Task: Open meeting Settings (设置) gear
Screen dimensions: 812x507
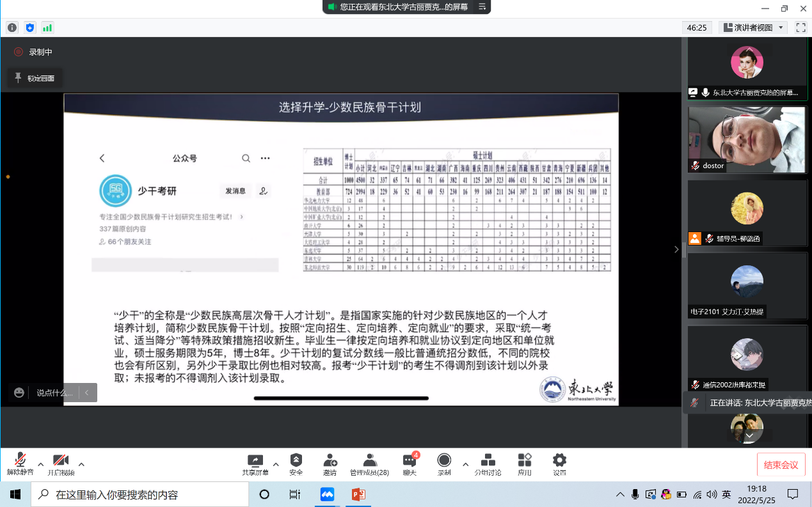Action: pyautogui.click(x=559, y=464)
